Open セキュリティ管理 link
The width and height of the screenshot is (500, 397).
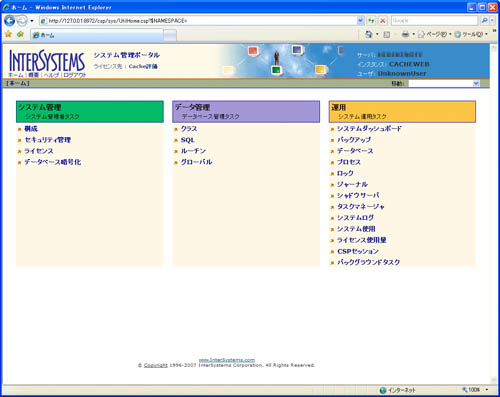point(48,140)
